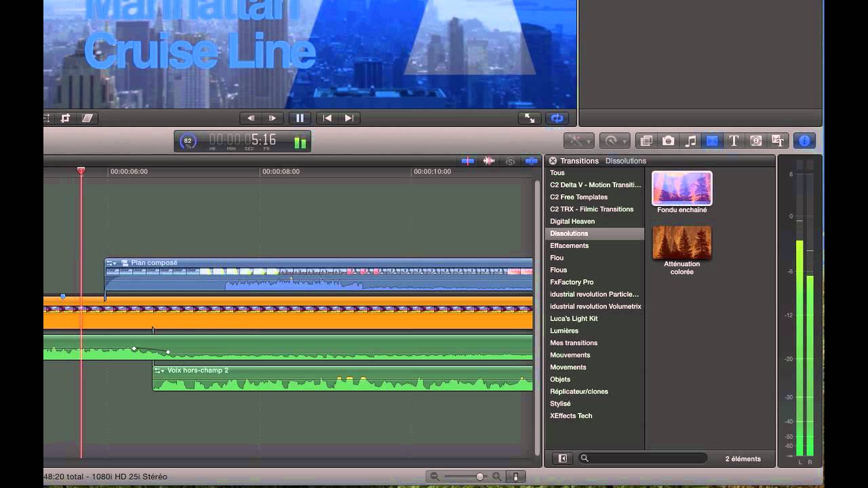Click the timeline zoom slider knob
This screenshot has height=488, width=868.
tap(480, 477)
